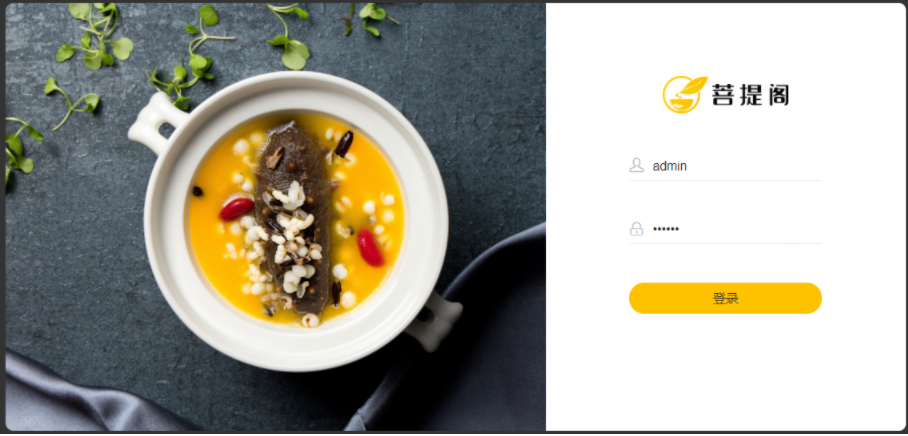The height and width of the screenshot is (436, 908).
Task: Click the user silhouette icon
Action: 636,166
